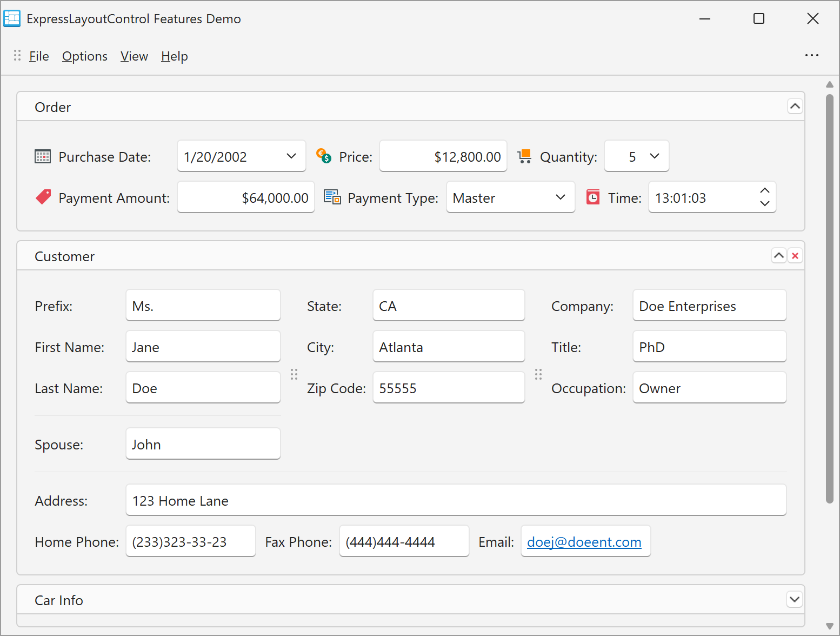Click the calendar icon beside Purchase Date
Viewport: 840px width, 636px height.
(x=43, y=157)
